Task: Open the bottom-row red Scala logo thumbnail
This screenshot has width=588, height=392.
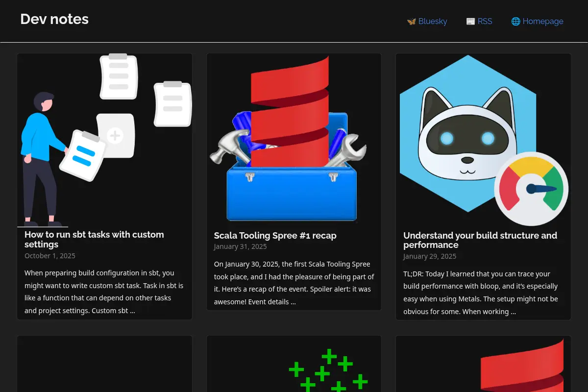Action: point(483,364)
